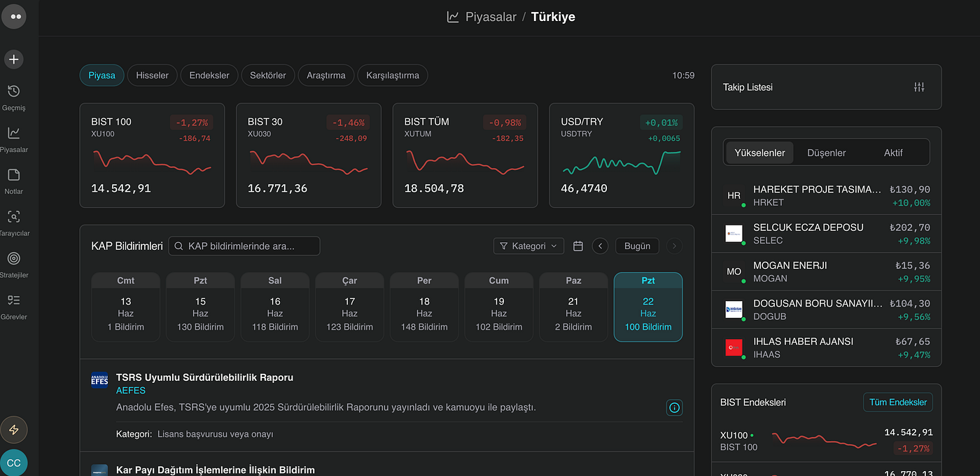Switch to the Hisseler tab
This screenshot has width=980, height=476.
(153, 76)
